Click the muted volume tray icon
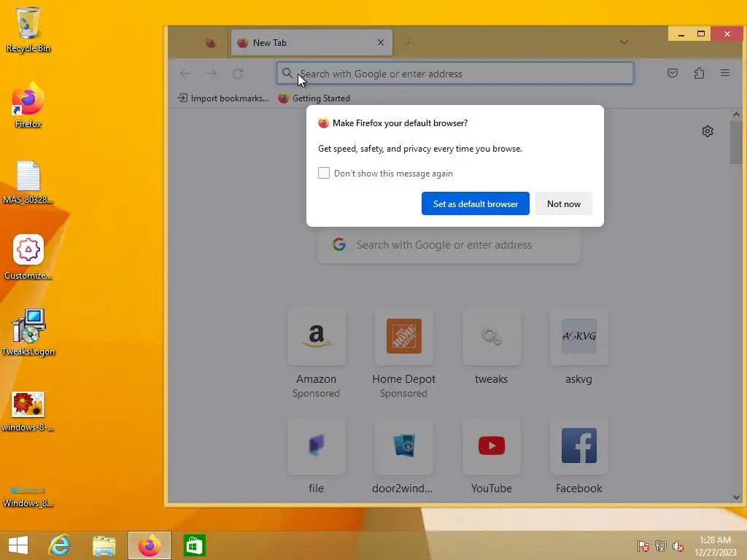Viewport: 747px width, 560px height. pyautogui.click(x=678, y=546)
